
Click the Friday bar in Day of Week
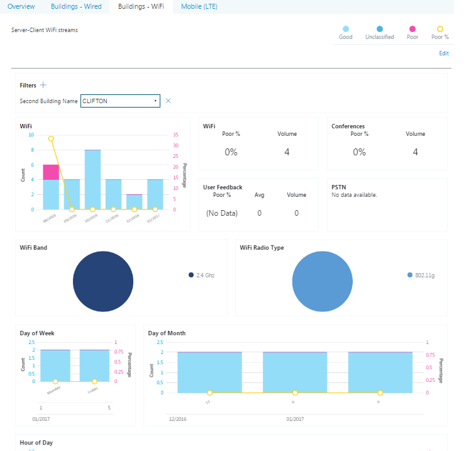tap(94, 365)
